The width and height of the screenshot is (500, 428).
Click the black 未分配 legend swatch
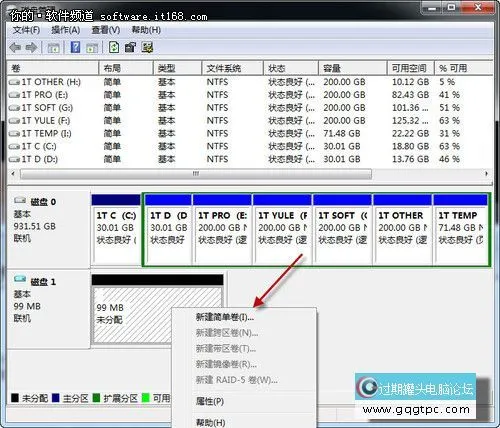click(x=15, y=398)
